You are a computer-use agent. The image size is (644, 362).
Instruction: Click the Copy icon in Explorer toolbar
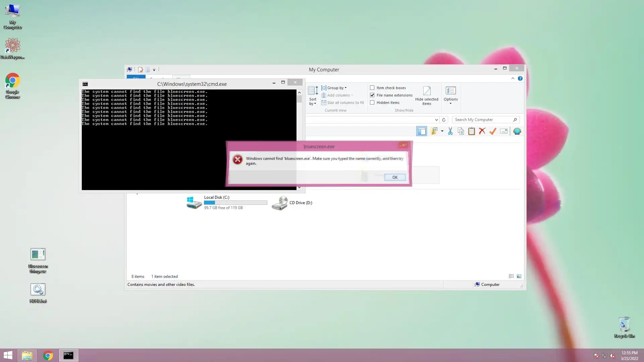tap(461, 131)
